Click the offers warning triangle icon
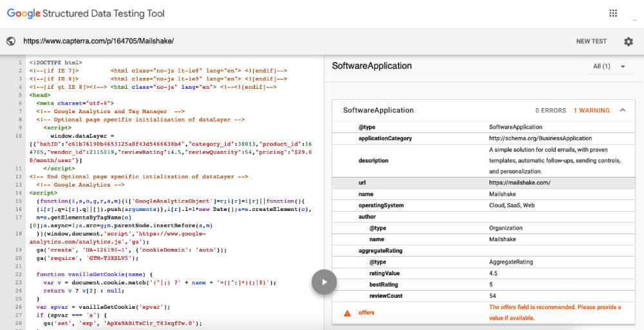644x330 pixels. (347, 313)
